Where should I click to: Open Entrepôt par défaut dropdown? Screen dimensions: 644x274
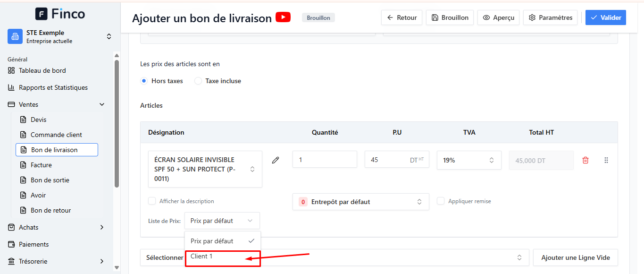361,202
